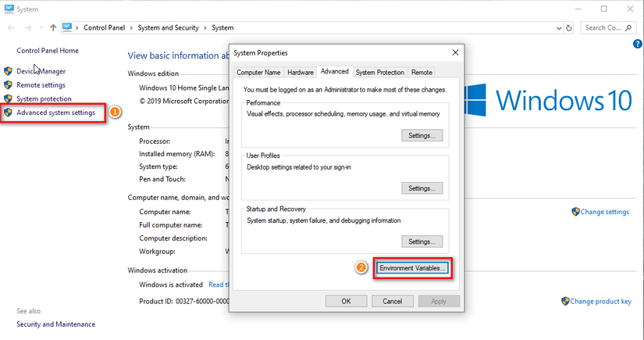Click the computer icon in address bar
The image size is (644, 340).
click(67, 27)
